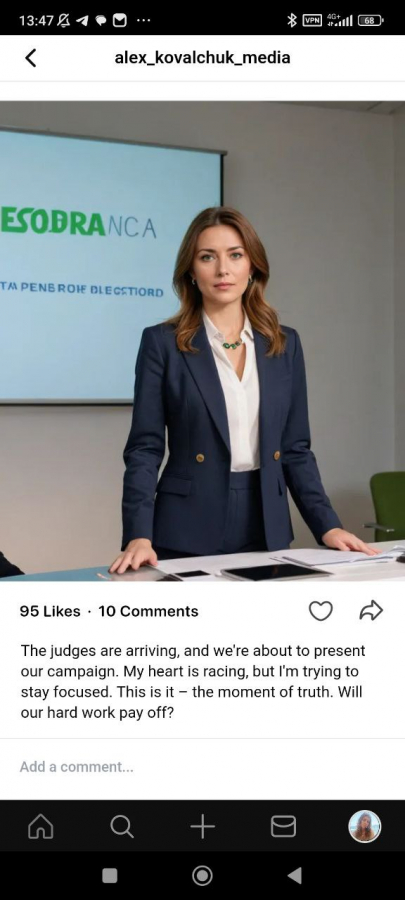The image size is (405, 900).
Task: Like the post with the heart icon
Action: coord(321,611)
